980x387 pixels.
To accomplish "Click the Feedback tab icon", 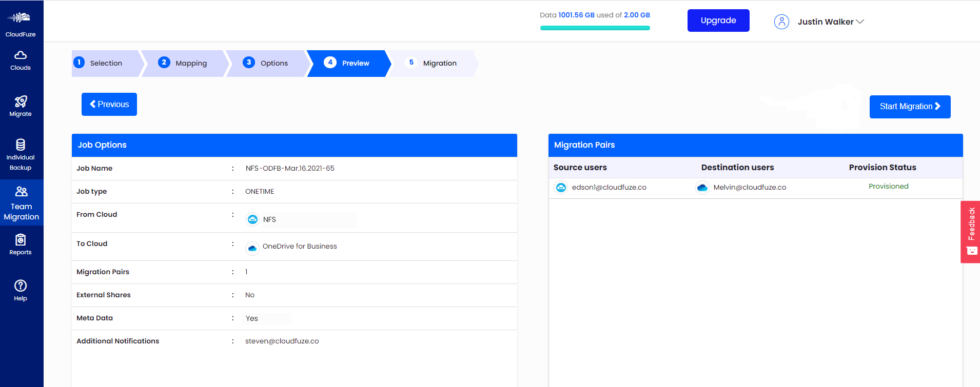I will tap(972, 251).
